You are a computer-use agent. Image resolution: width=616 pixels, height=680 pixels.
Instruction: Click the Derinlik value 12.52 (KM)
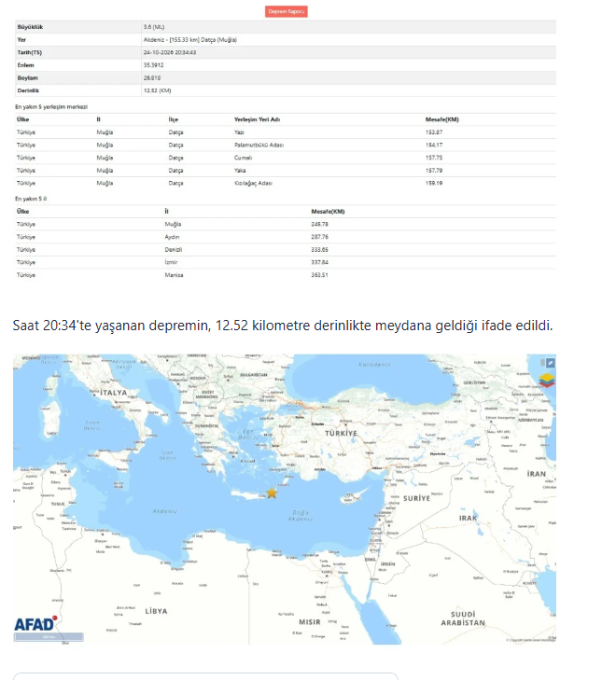point(157,90)
